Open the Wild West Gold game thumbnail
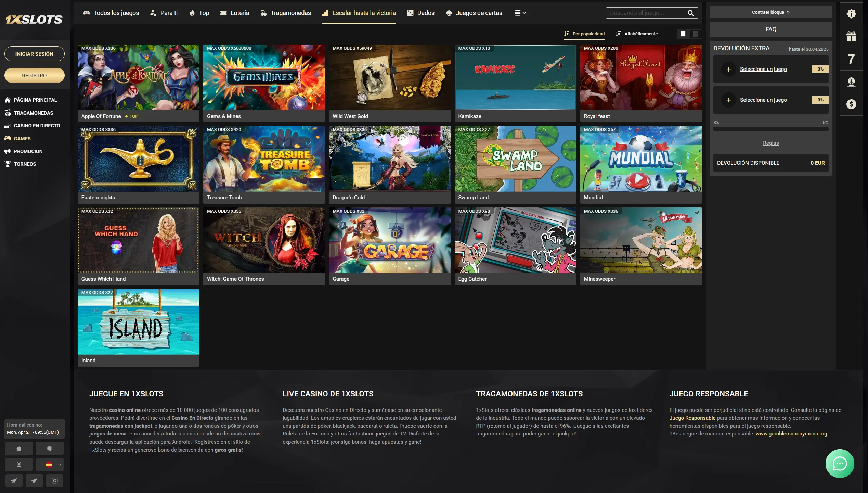 [390, 77]
